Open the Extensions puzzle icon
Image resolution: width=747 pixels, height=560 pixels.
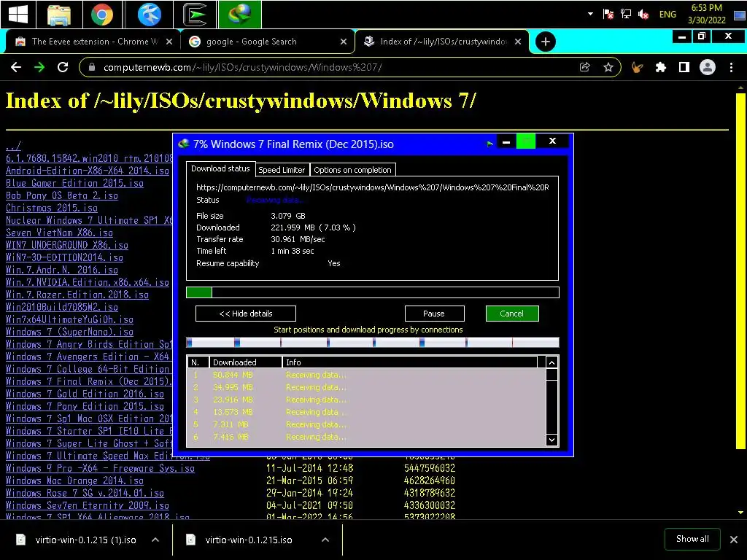(660, 67)
